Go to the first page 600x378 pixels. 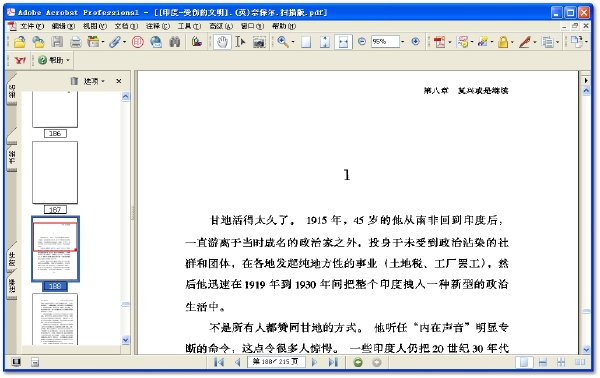click(x=219, y=362)
